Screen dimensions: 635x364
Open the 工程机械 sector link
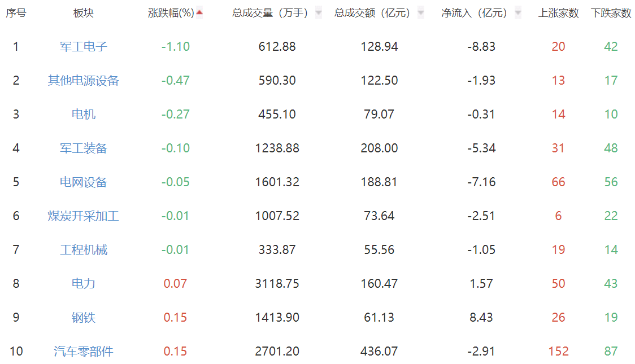click(84, 250)
